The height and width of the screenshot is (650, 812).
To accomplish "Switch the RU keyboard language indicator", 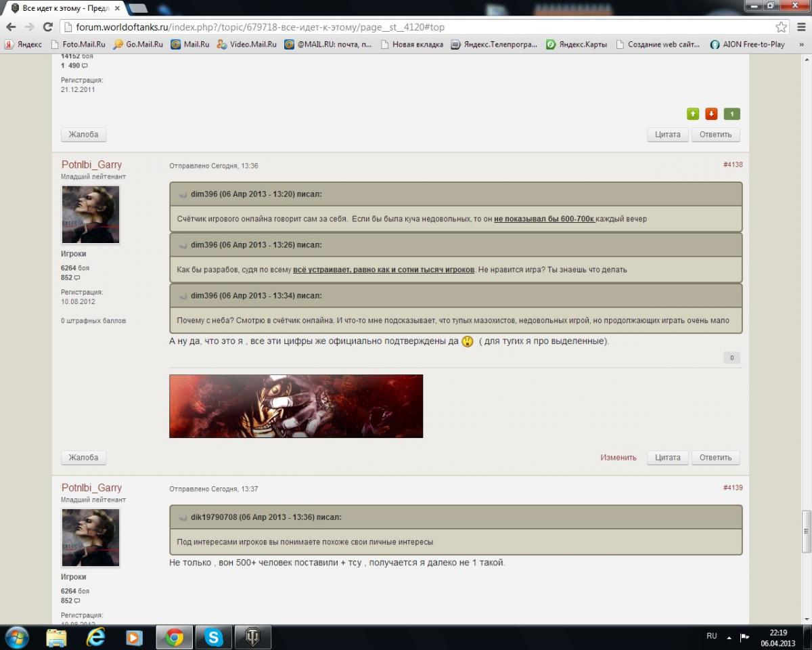I will point(712,636).
